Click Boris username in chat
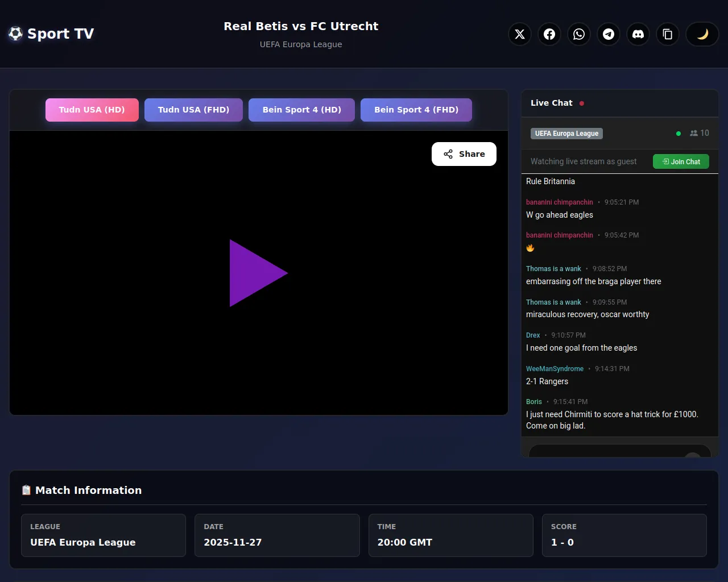This screenshot has height=582, width=728. pyautogui.click(x=533, y=402)
